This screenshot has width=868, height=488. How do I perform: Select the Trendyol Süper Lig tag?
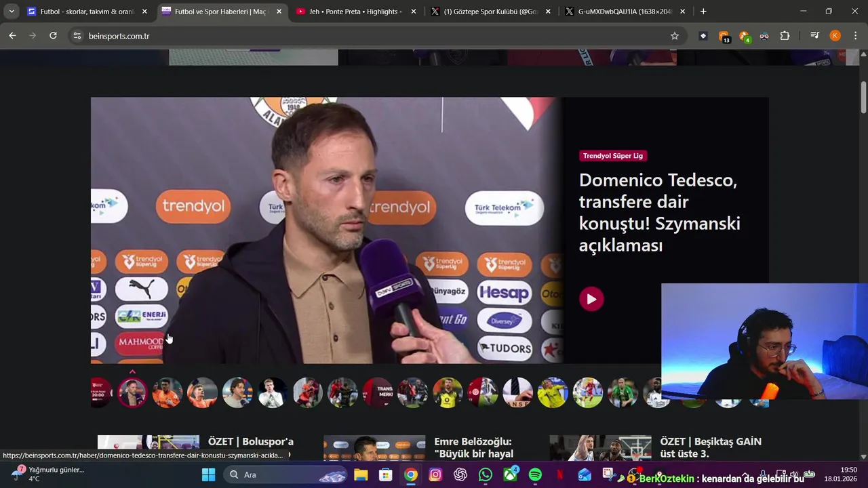coord(613,156)
